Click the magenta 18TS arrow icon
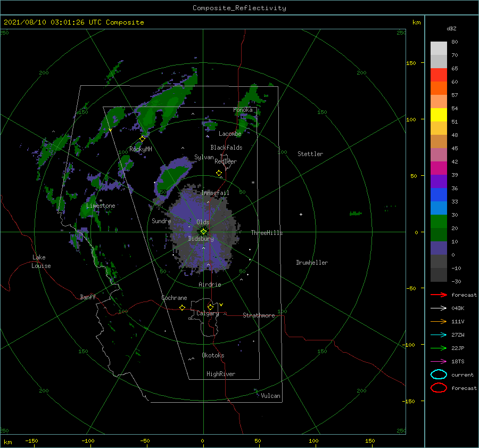Image resolution: width=479 pixels, height=448 pixels. pos(439,362)
